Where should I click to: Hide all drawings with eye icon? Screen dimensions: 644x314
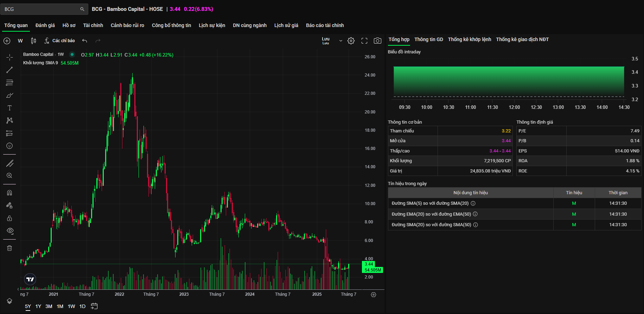tap(9, 231)
